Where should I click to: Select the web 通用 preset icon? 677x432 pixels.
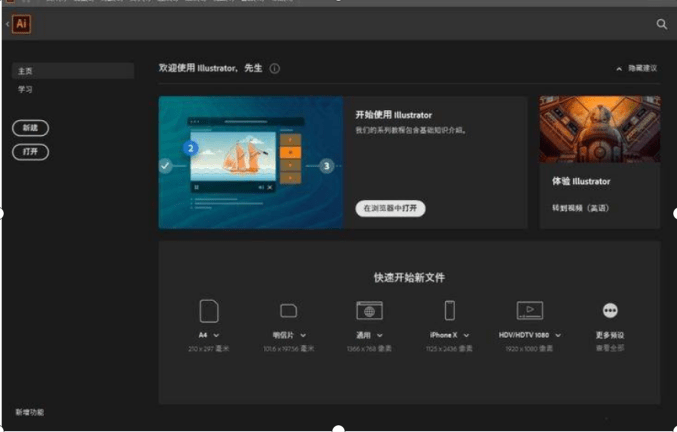(x=369, y=311)
